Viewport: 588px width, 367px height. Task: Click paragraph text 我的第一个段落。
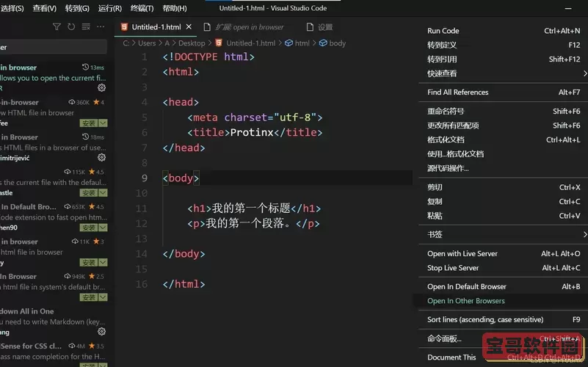point(248,223)
